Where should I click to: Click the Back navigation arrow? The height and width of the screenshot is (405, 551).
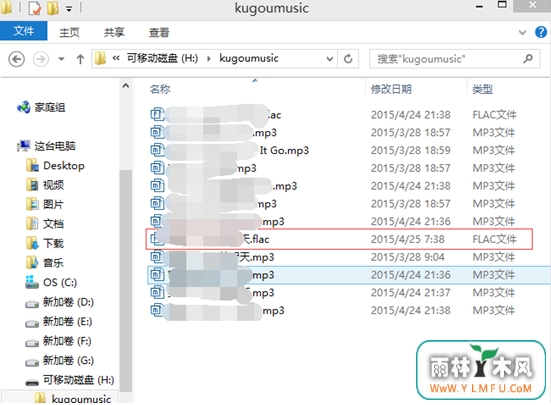[x=17, y=59]
